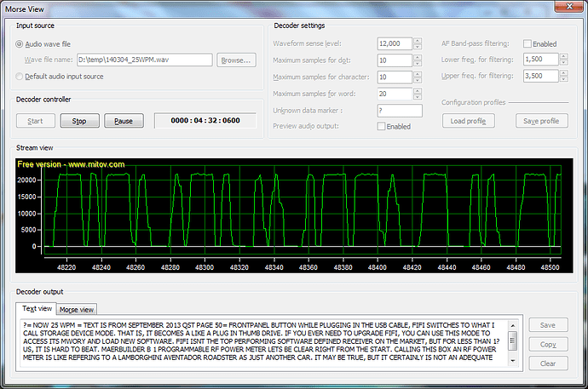The width and height of the screenshot is (588, 389).
Task: Switch to the Morse view tab
Action: (78, 309)
